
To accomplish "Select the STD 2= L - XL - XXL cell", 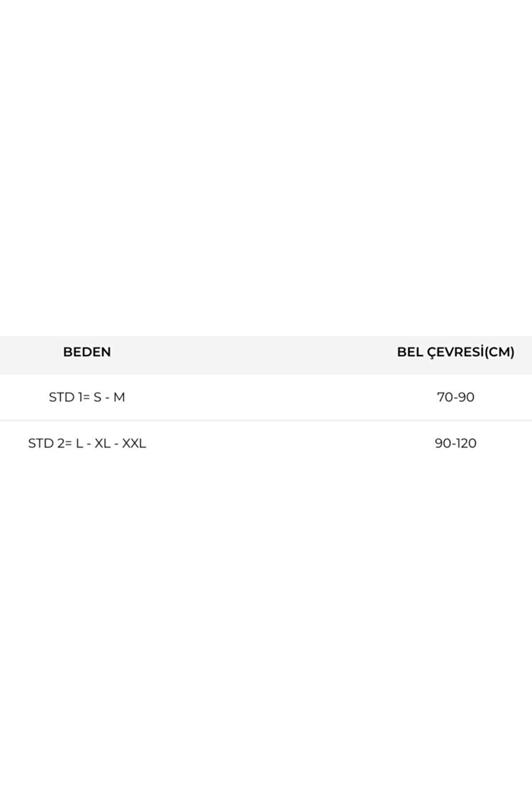I will coord(87,443).
